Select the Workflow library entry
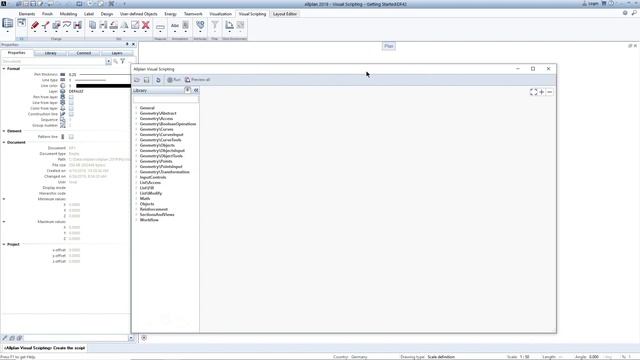 [x=149, y=220]
